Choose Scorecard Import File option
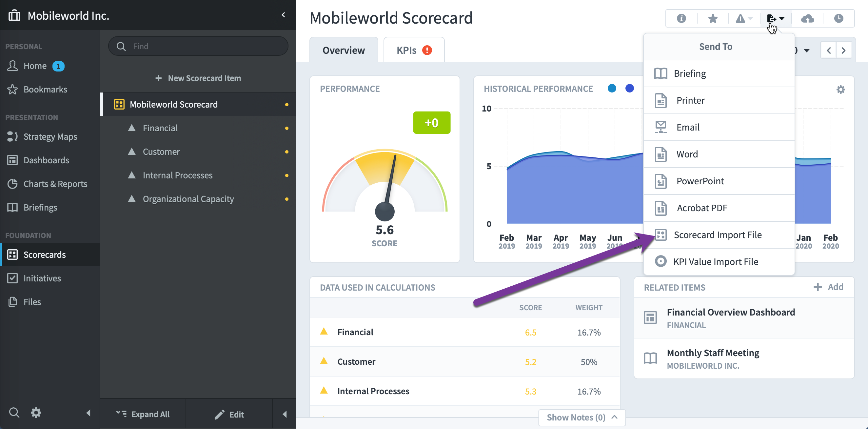 pos(719,235)
